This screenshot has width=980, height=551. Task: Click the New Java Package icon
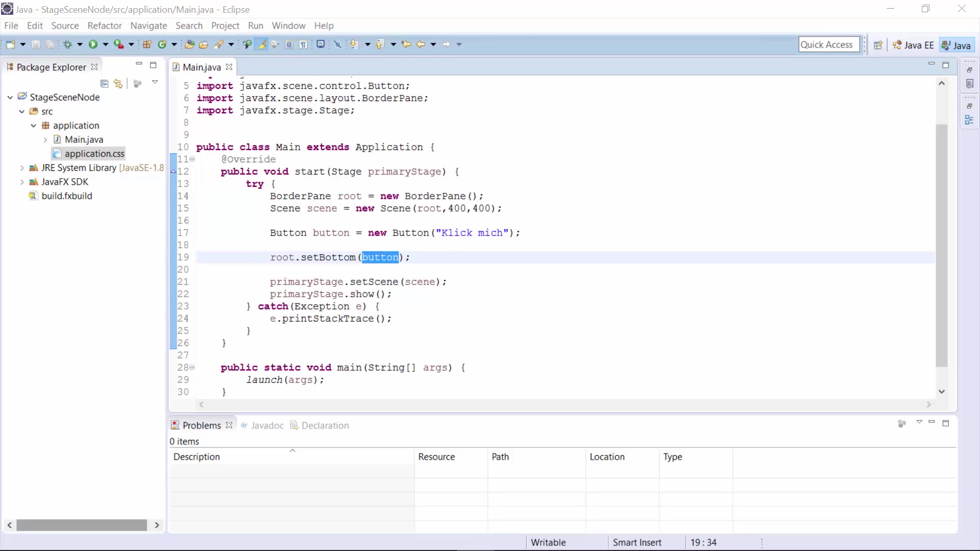click(147, 44)
